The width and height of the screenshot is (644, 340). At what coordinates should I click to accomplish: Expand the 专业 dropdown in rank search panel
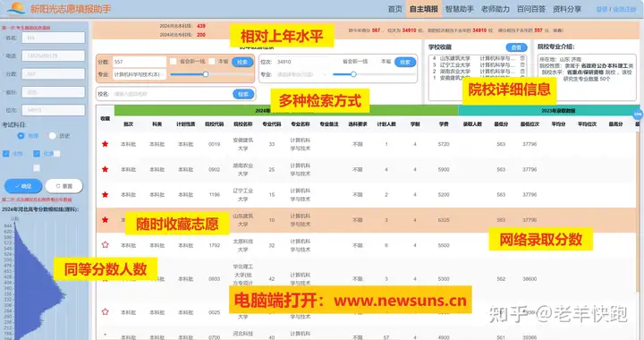[302, 74]
